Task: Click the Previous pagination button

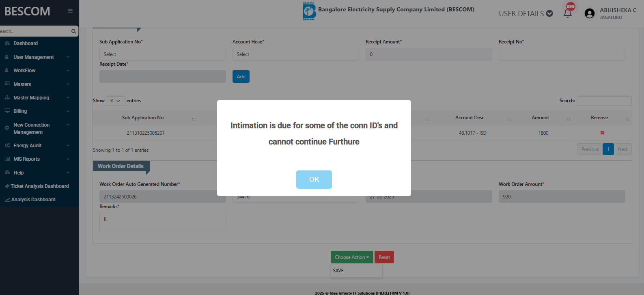Action: coord(590,149)
